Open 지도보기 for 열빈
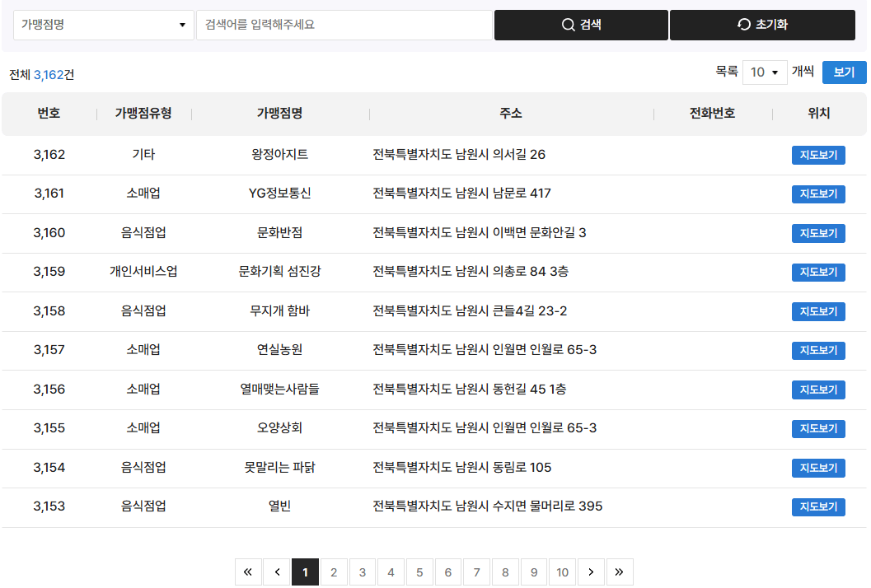The width and height of the screenshot is (871, 588). 818,506
